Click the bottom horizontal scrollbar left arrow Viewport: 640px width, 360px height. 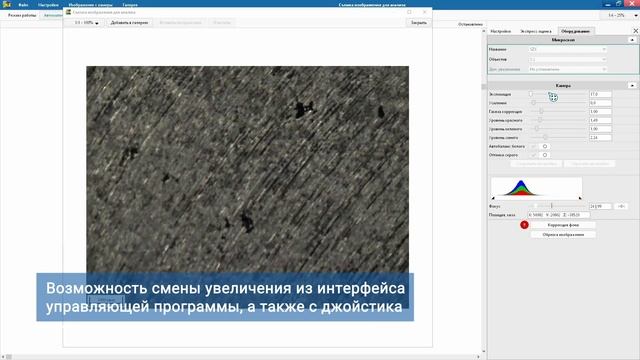click(x=3, y=357)
